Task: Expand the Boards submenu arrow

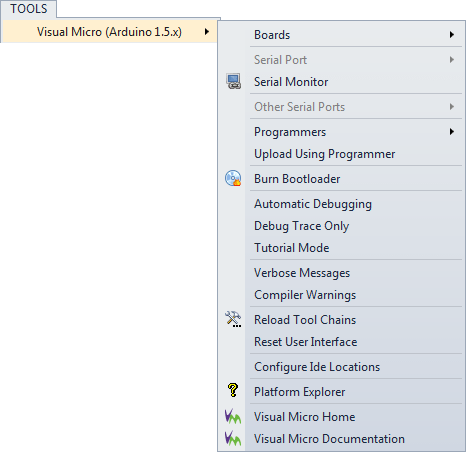Action: pos(452,35)
